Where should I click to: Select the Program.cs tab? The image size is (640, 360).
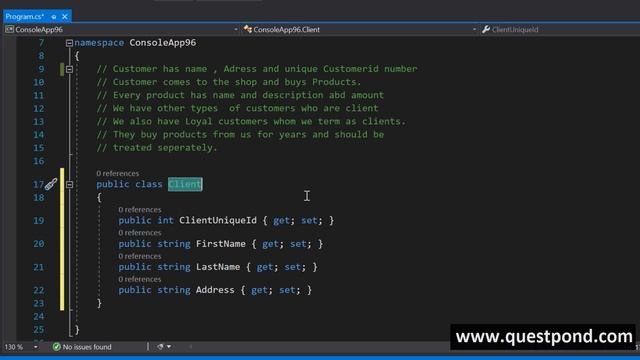[x=24, y=17]
